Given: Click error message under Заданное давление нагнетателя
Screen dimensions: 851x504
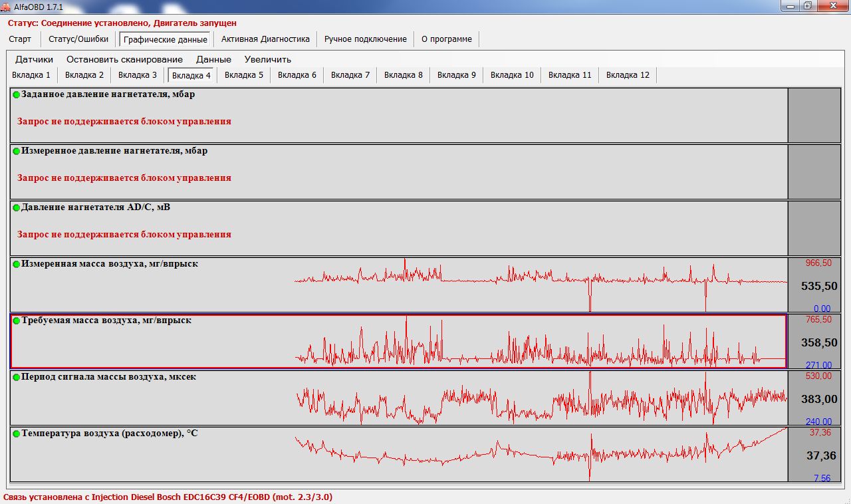Looking at the screenshot, I should coord(124,122).
